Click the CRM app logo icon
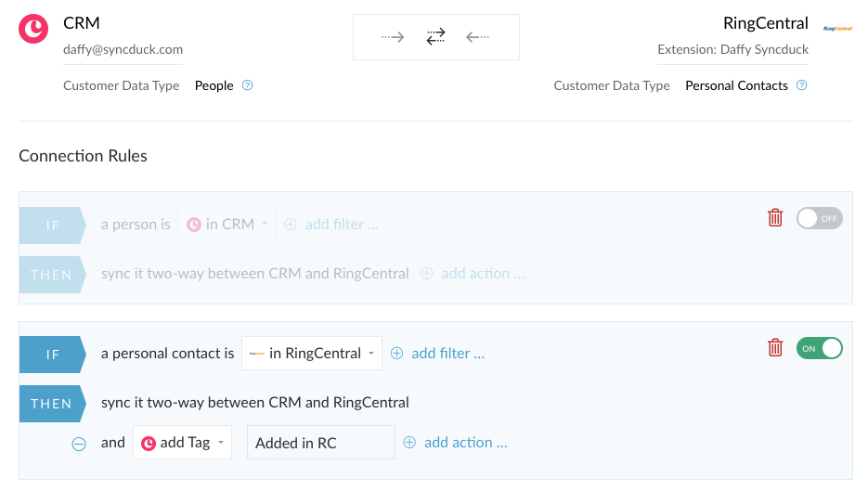The height and width of the screenshot is (491, 868). point(33,28)
